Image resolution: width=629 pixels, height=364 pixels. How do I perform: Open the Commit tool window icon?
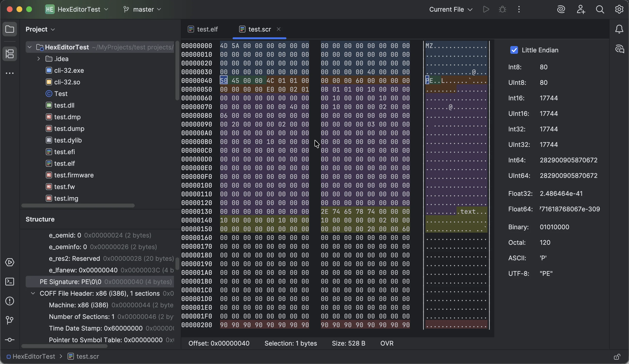coord(10,340)
